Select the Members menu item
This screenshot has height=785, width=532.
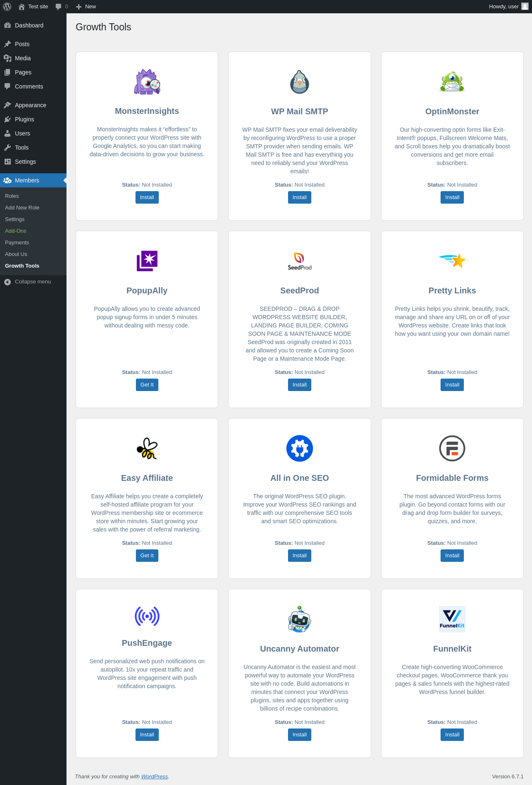[x=33, y=180]
